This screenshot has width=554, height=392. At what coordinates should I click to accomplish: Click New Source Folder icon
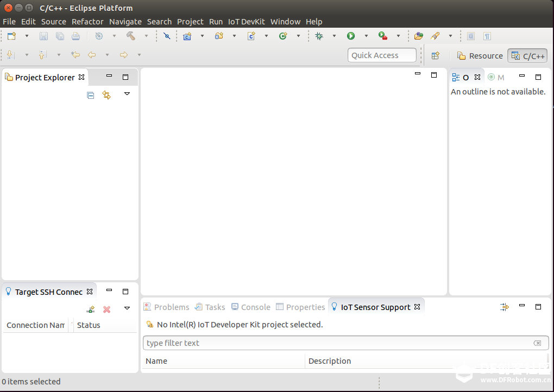point(219,36)
